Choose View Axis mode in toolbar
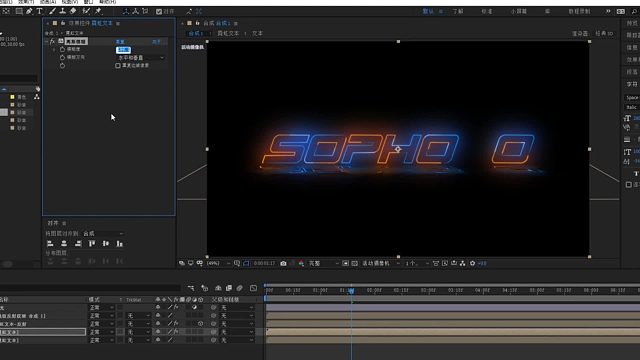This screenshot has width=640, height=360. click(145, 11)
